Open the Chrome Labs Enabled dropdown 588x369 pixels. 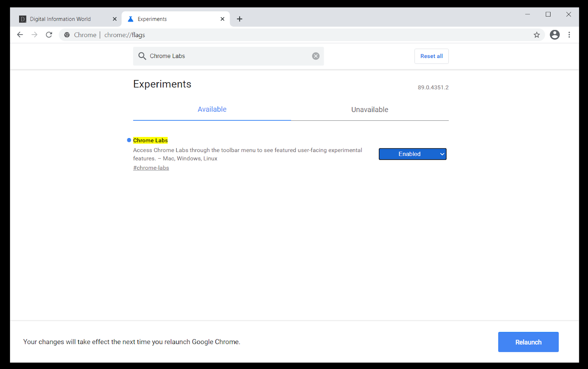pos(412,154)
